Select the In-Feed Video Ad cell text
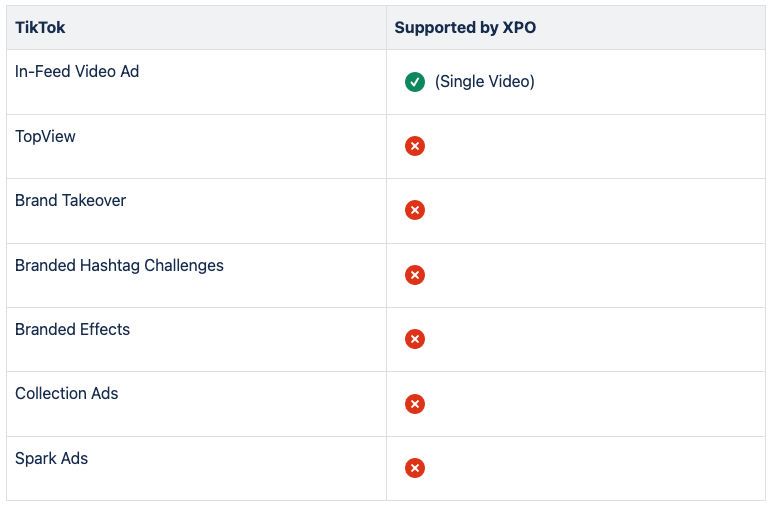 (77, 72)
